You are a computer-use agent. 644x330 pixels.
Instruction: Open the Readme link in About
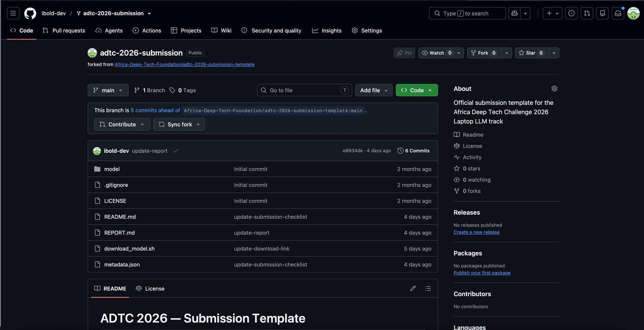tap(469, 135)
